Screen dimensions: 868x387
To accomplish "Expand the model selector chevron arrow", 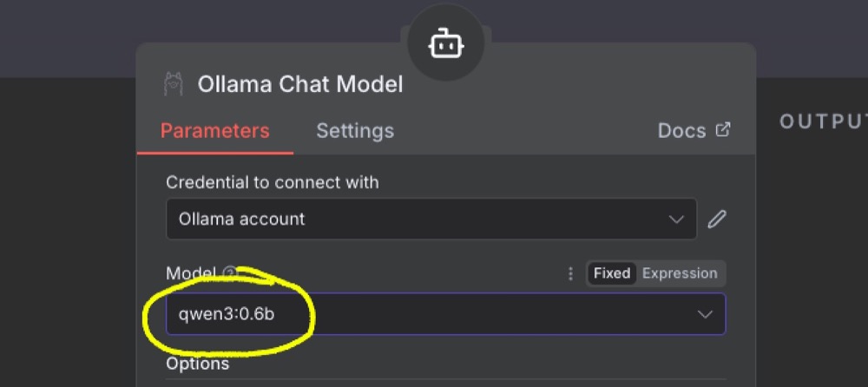I will [705, 314].
